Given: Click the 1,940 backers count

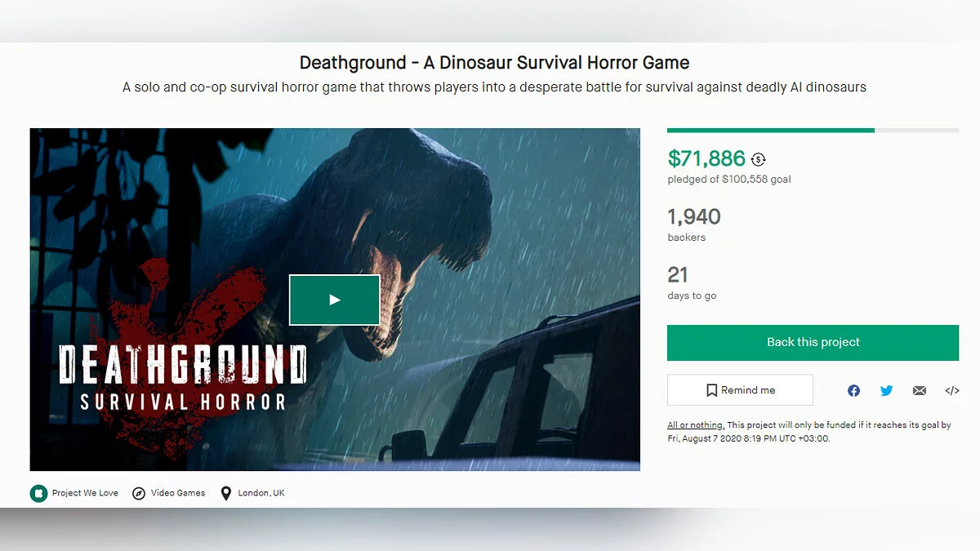Looking at the screenshot, I should click(x=694, y=217).
